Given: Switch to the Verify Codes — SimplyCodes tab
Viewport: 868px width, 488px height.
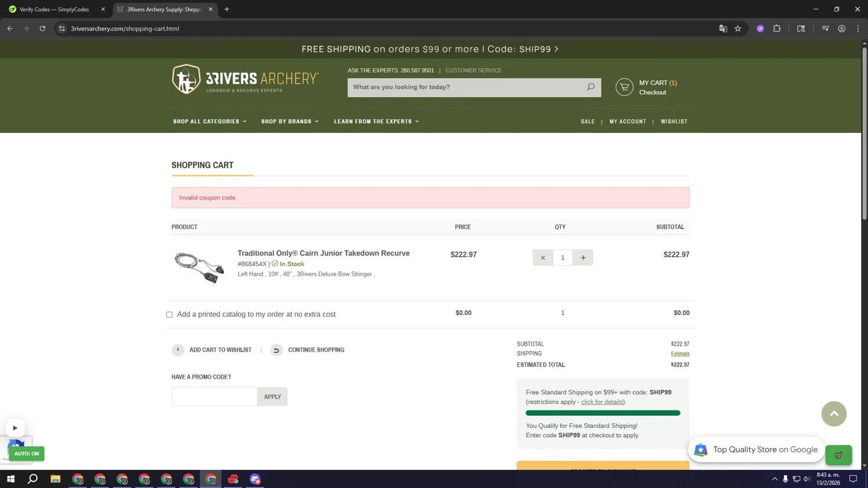Looking at the screenshot, I should click(x=55, y=9).
